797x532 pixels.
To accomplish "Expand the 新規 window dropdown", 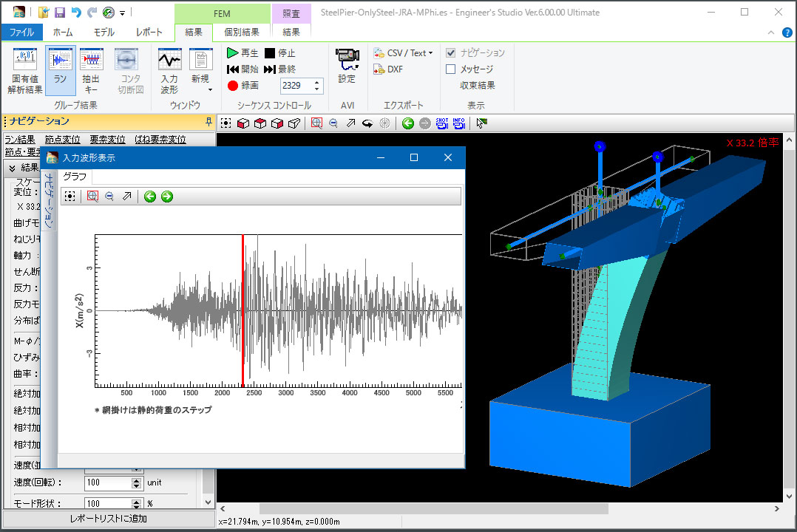I will [x=210, y=89].
